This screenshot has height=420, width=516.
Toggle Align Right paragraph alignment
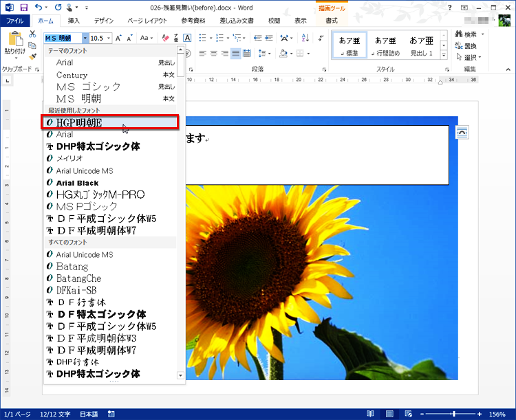pos(225,54)
